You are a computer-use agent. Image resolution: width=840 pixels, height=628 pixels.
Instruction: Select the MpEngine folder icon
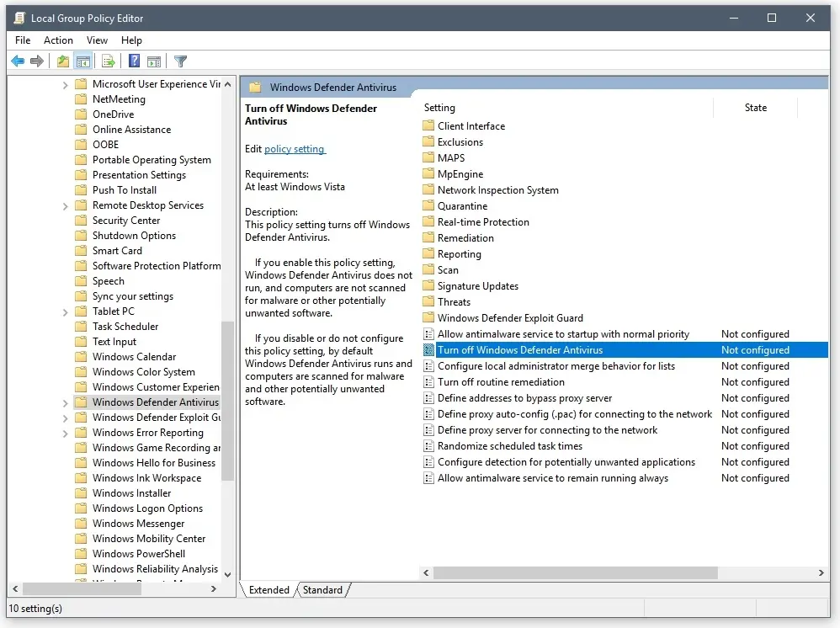(x=428, y=174)
